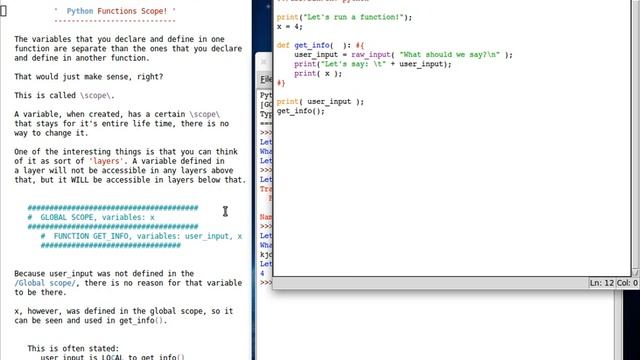640x360 pixels.
Task: Click the line 'This is often stated:'
Action: tap(73, 349)
